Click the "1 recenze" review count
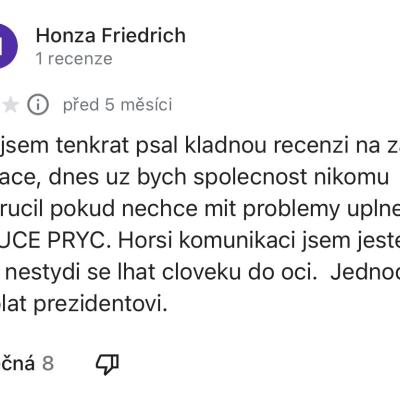This screenshot has width=400, height=400. pos(74,59)
